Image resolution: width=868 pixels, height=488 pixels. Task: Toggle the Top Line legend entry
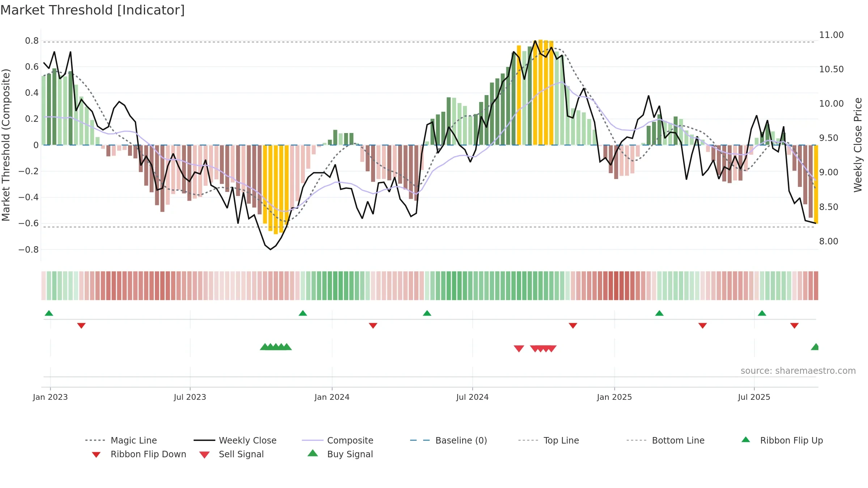point(549,440)
